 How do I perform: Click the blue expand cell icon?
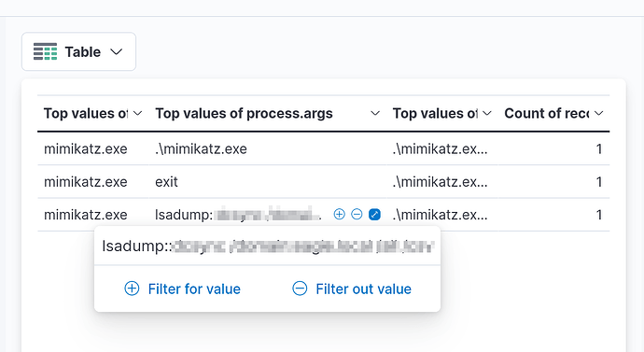pos(374,214)
